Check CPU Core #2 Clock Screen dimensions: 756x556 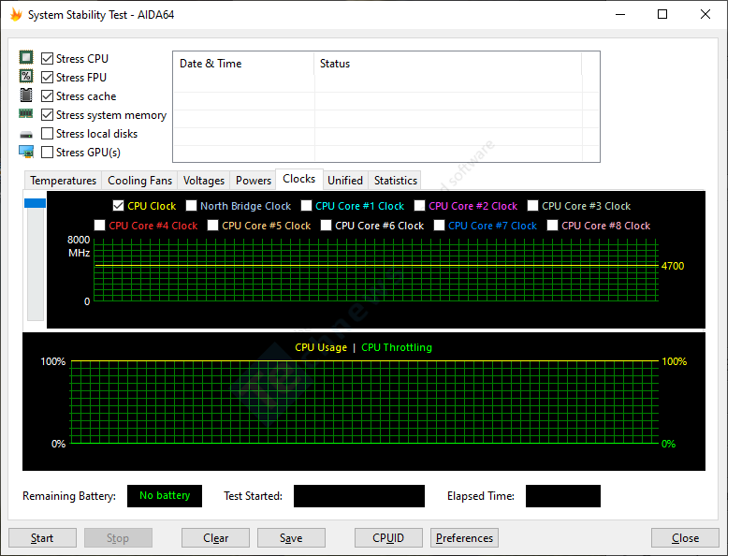click(419, 206)
